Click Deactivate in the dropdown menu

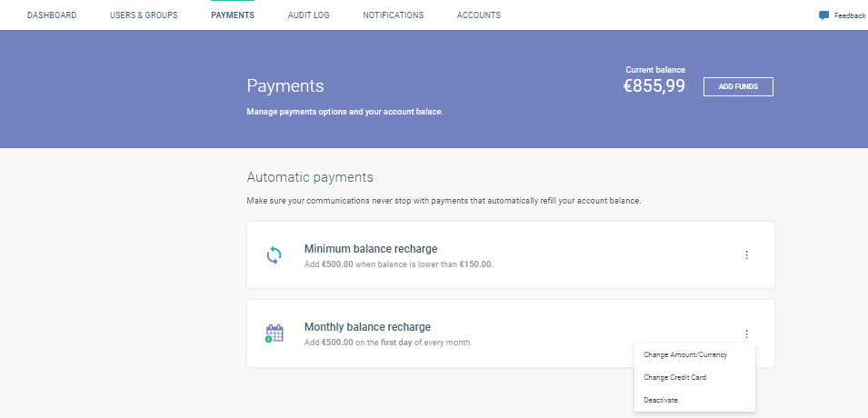tap(661, 400)
